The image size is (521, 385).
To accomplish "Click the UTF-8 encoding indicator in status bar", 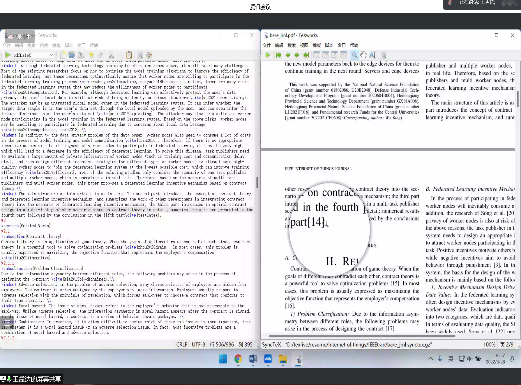I will pyautogui.click(x=199, y=344).
